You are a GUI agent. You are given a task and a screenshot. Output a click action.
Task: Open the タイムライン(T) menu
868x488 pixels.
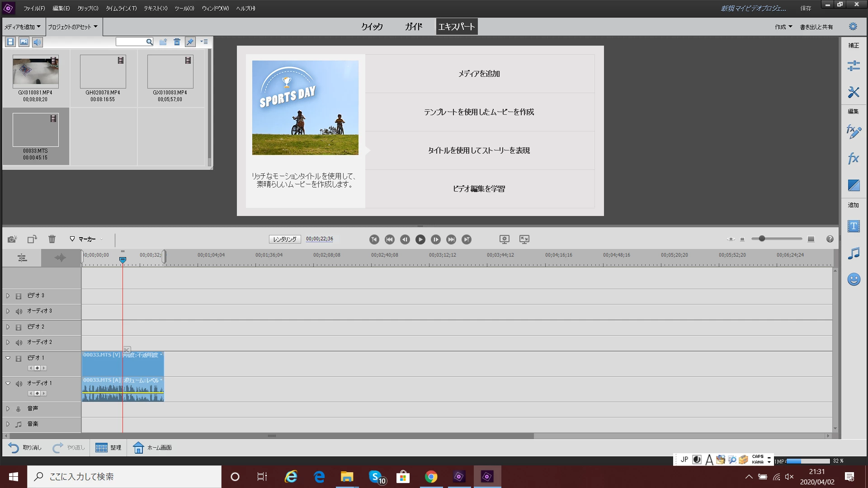(121, 8)
